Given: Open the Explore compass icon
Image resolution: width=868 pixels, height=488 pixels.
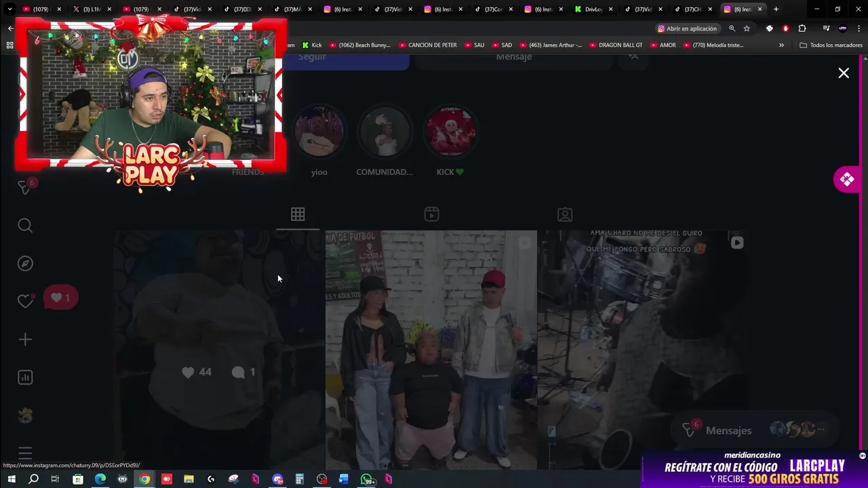Looking at the screenshot, I should 25,264.
